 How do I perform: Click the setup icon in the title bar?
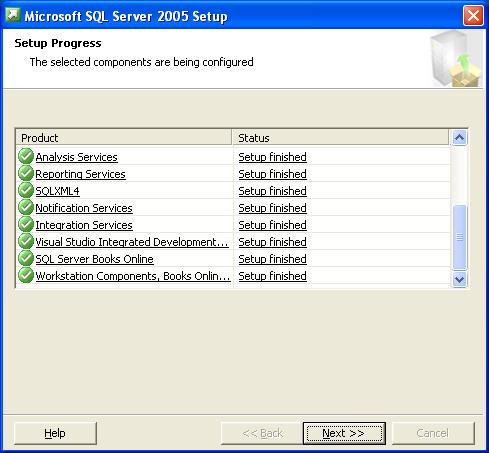coord(13,15)
